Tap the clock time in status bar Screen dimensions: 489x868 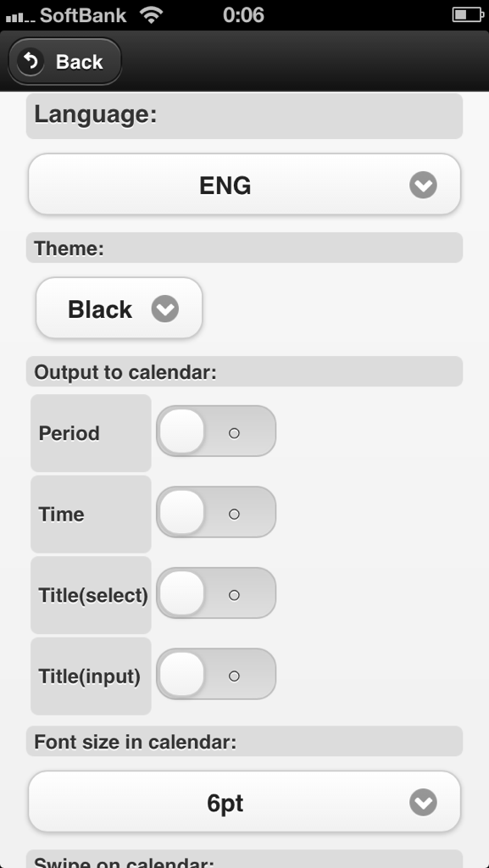243,15
